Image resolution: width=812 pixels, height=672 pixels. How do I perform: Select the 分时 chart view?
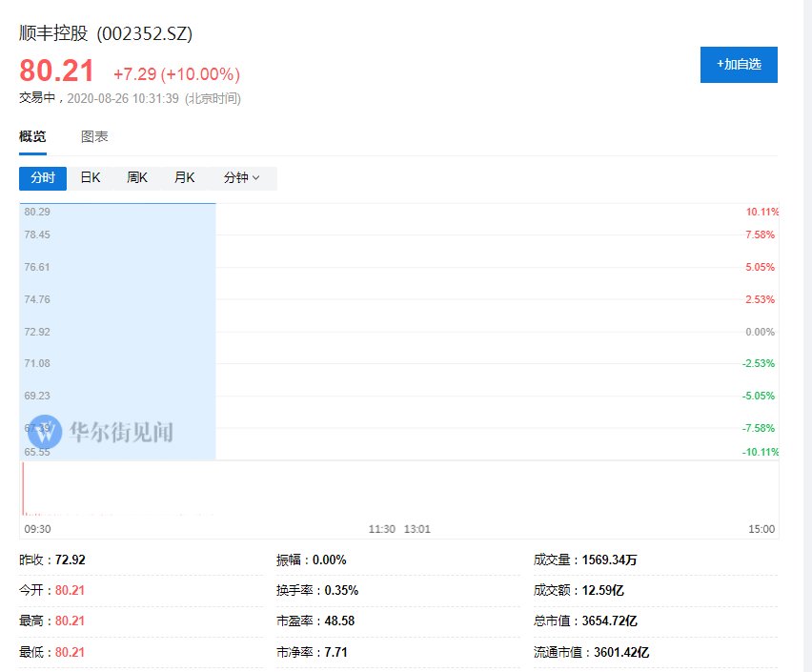(x=43, y=178)
